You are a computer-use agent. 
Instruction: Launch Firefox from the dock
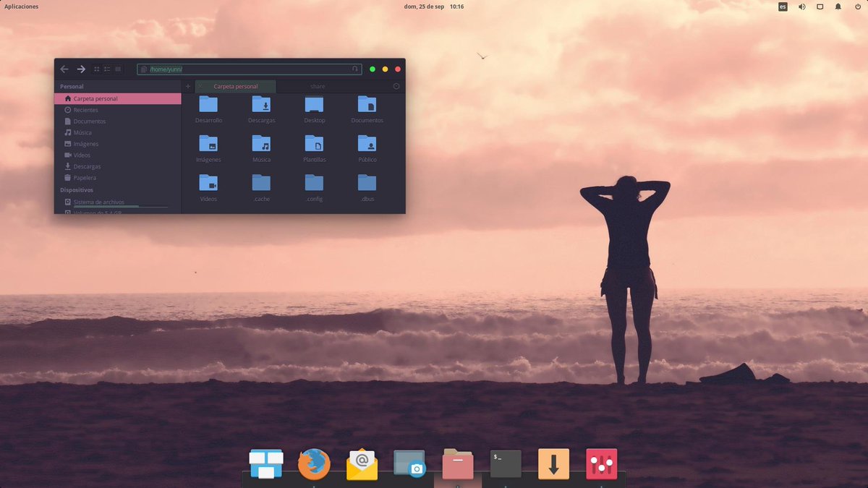(x=314, y=464)
